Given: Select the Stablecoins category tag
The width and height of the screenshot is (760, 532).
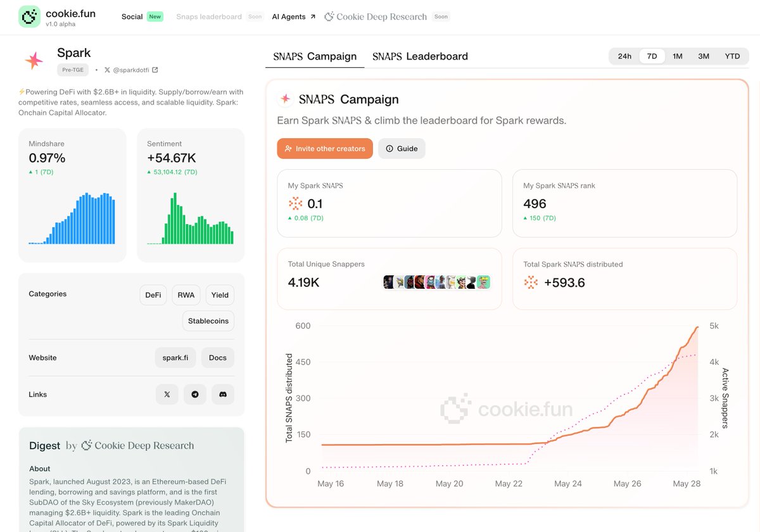Looking at the screenshot, I should [208, 321].
